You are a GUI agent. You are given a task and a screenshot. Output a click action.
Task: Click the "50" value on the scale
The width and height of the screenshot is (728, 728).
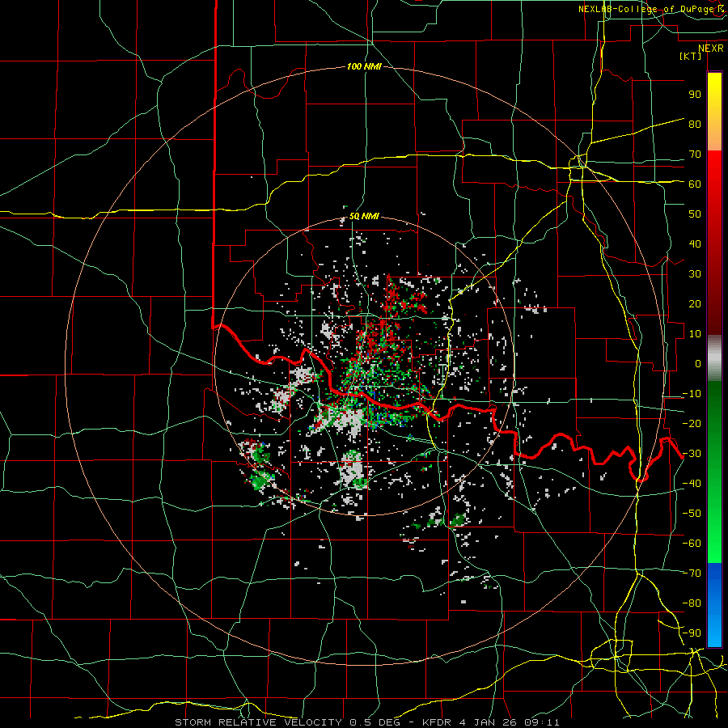click(x=695, y=214)
